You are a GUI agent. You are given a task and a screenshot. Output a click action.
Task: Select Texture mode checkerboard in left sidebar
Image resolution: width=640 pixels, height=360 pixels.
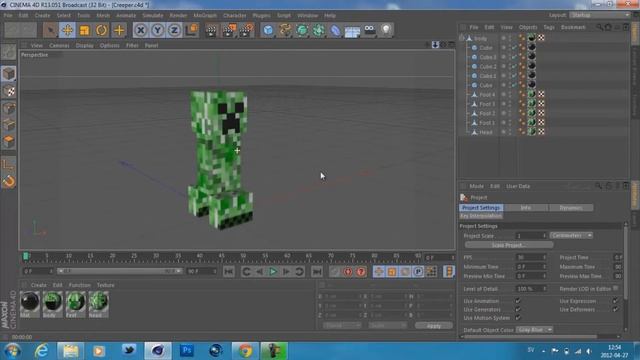tap(9, 91)
